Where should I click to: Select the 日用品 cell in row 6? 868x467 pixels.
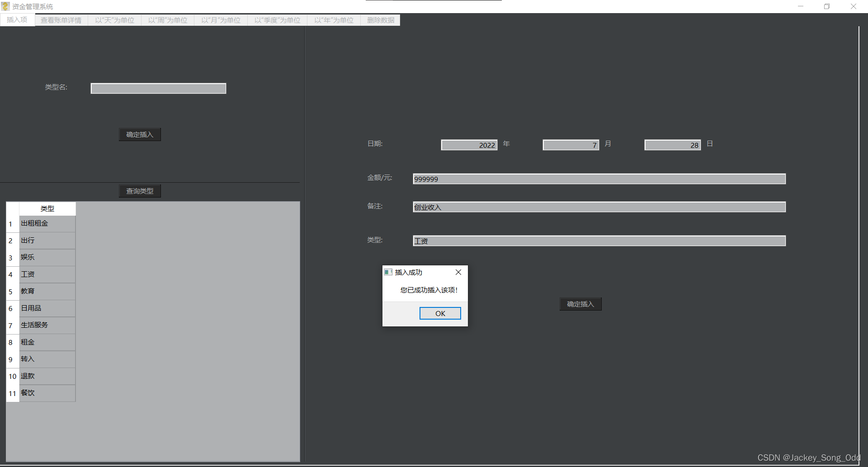(47, 308)
